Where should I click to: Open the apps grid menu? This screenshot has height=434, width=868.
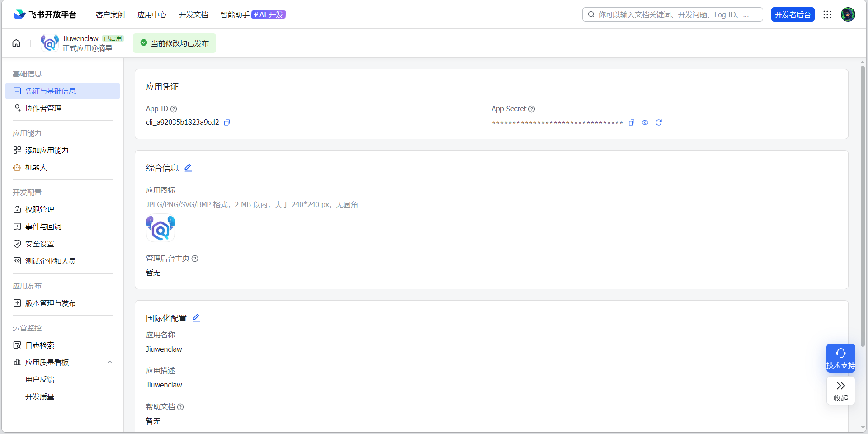point(827,14)
